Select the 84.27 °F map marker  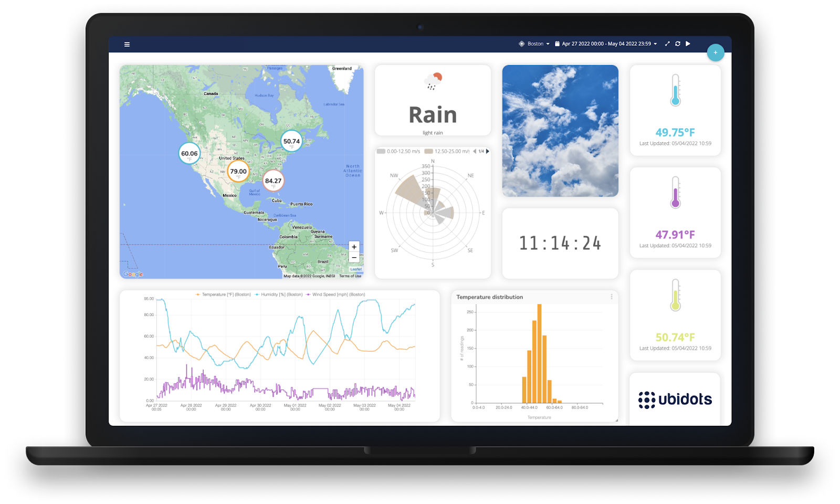pos(273,181)
